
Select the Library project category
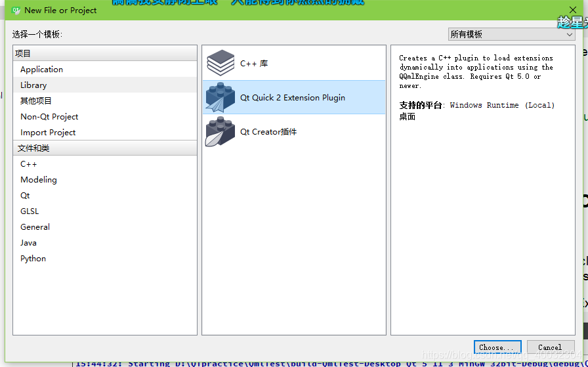tap(105, 85)
